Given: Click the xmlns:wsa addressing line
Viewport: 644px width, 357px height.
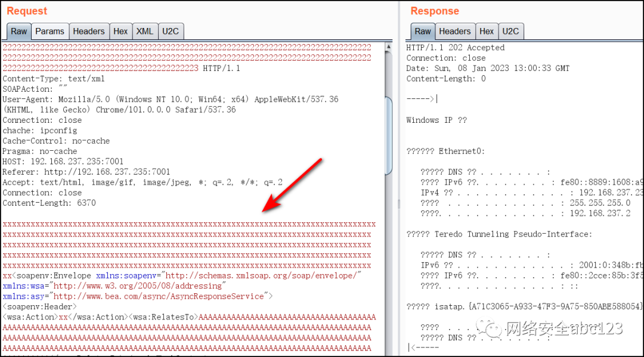Looking at the screenshot, I should click(114, 286).
